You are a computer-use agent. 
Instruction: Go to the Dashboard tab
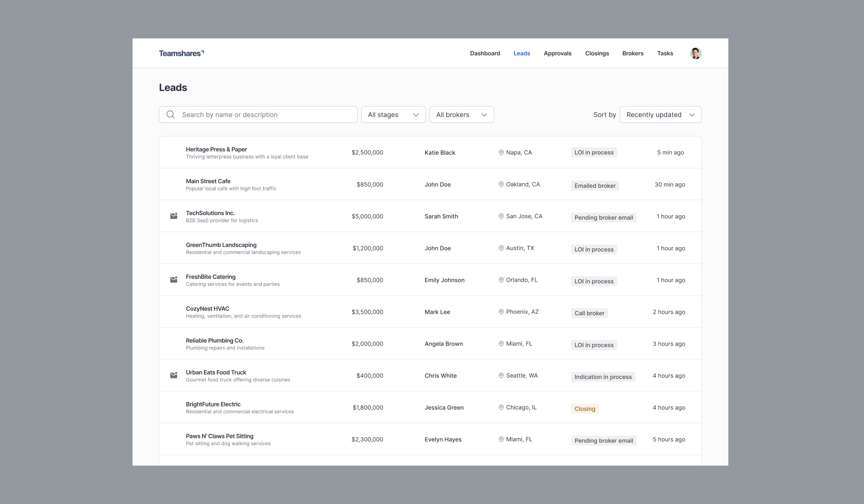pyautogui.click(x=485, y=53)
